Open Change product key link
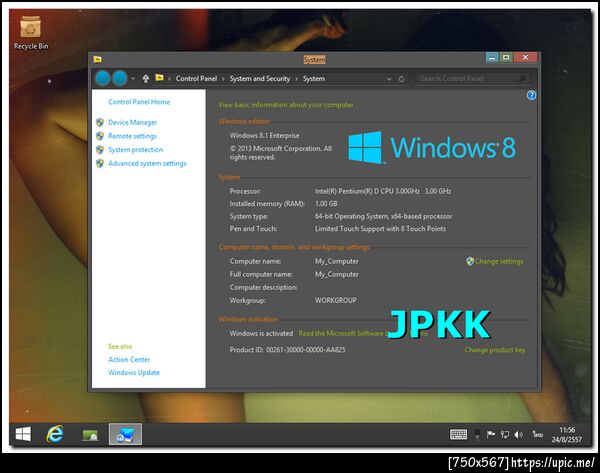The width and height of the screenshot is (600, 473). point(495,350)
